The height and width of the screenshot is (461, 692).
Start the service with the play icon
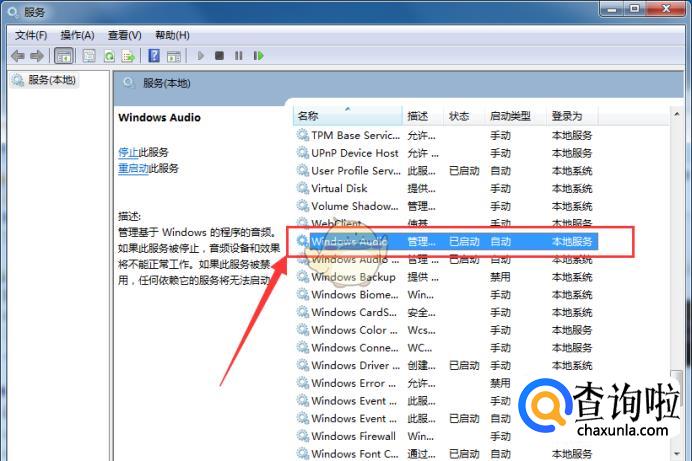coord(201,56)
